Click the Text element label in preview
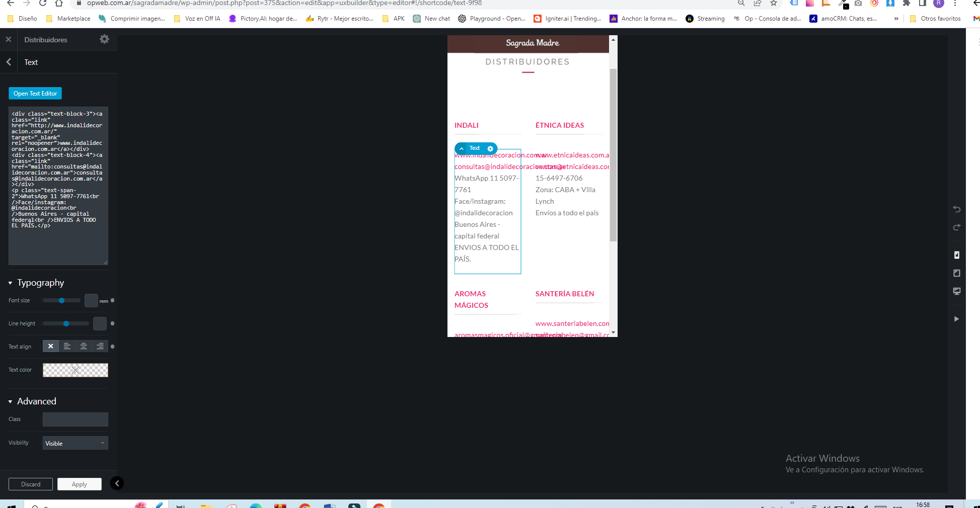The image size is (980, 508). pyautogui.click(x=475, y=148)
